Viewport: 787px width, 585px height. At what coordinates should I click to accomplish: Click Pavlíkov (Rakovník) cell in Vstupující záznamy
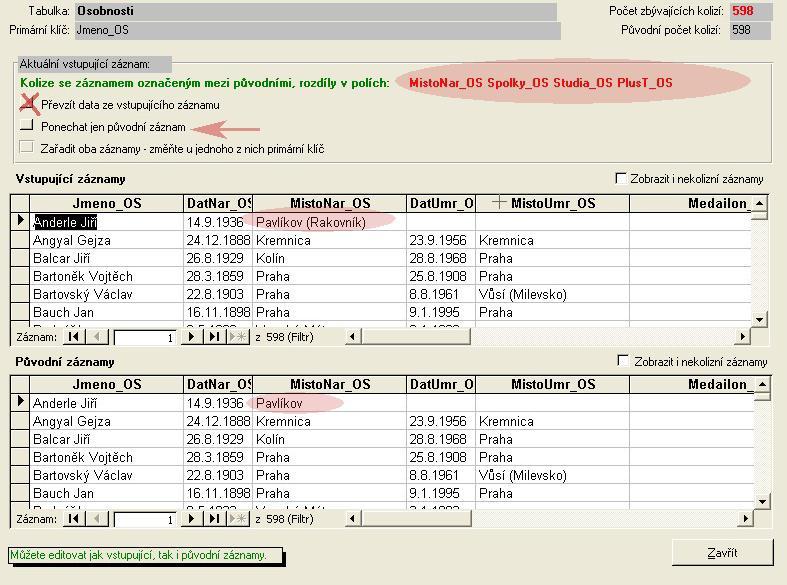[329, 222]
